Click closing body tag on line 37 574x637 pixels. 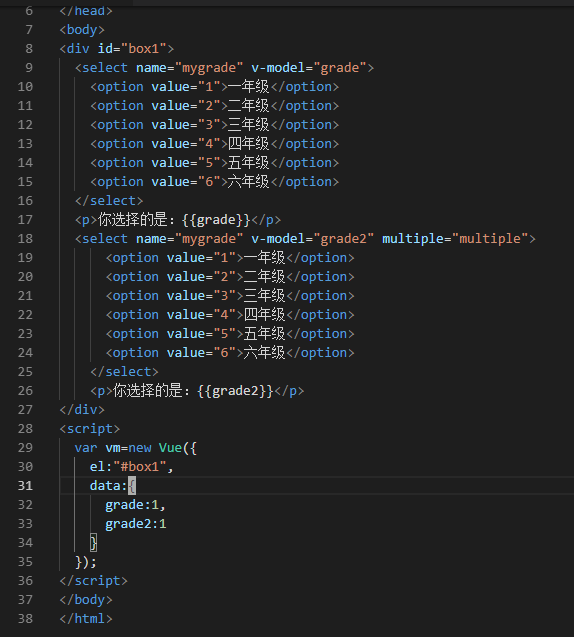point(86,600)
